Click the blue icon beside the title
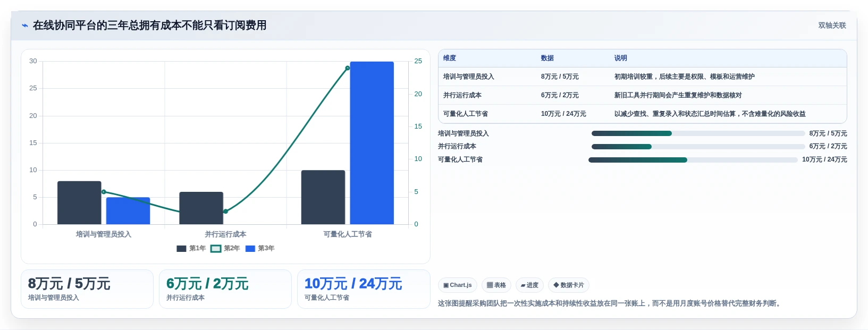Screen dimensions: 868x330 point(25,26)
